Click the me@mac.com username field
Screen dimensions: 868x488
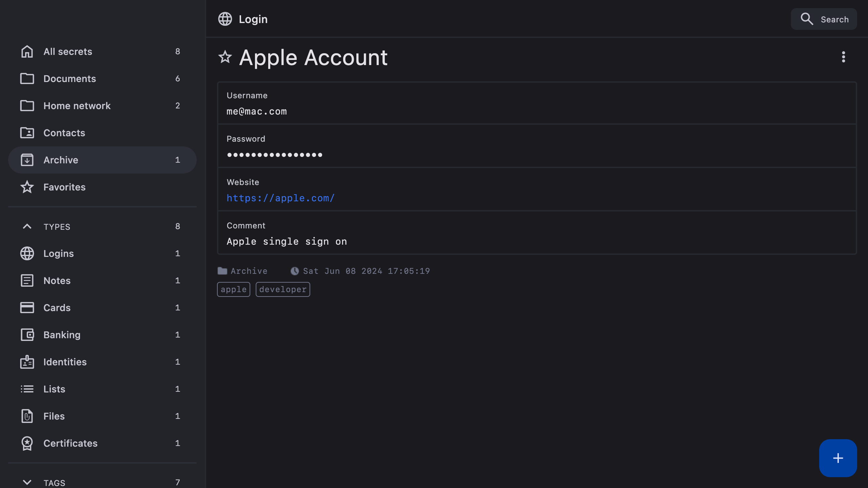pyautogui.click(x=257, y=111)
